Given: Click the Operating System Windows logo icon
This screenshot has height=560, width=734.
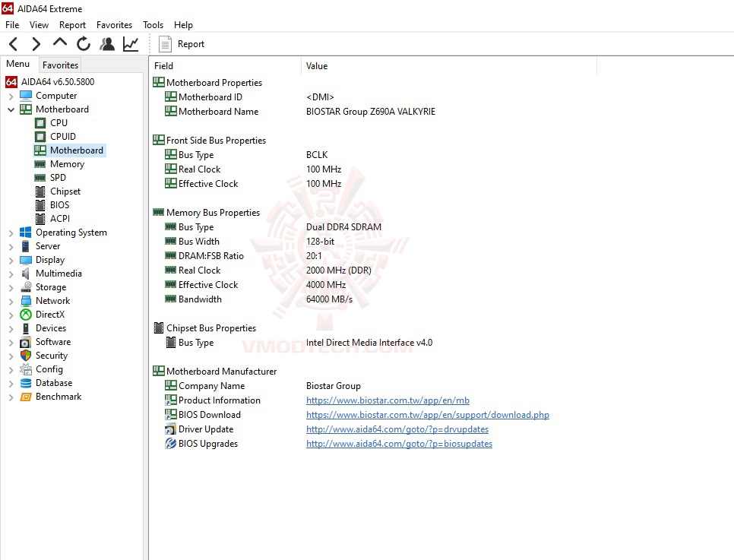Looking at the screenshot, I should pos(25,233).
